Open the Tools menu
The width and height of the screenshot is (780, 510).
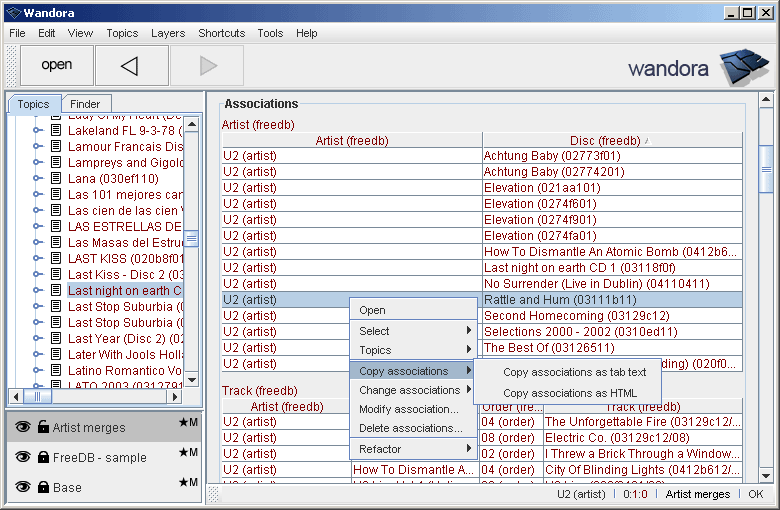pos(270,33)
